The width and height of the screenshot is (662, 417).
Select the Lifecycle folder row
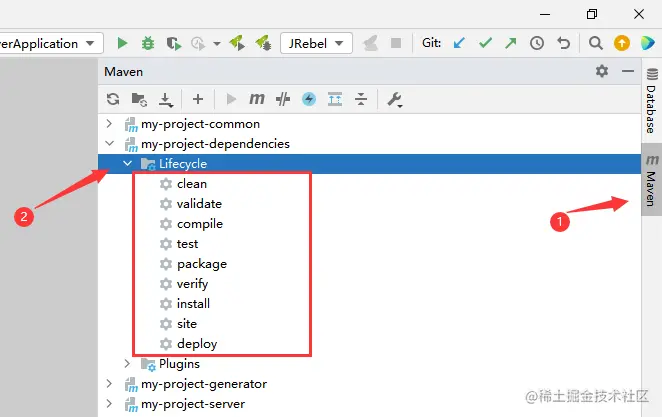point(369,164)
